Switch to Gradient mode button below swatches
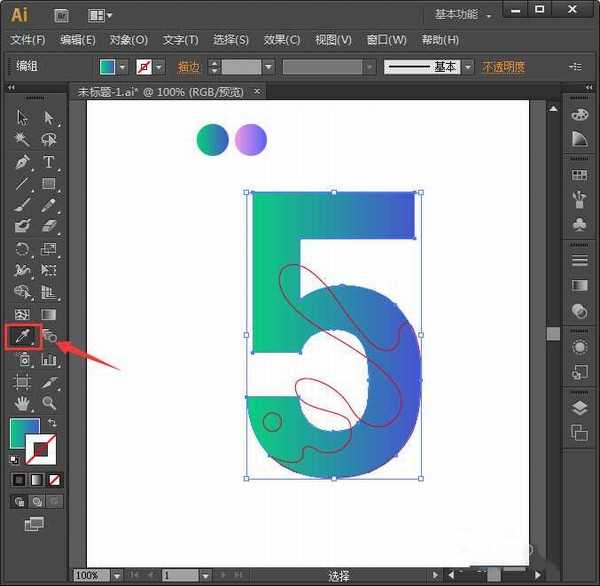The image size is (600, 586). click(x=37, y=480)
